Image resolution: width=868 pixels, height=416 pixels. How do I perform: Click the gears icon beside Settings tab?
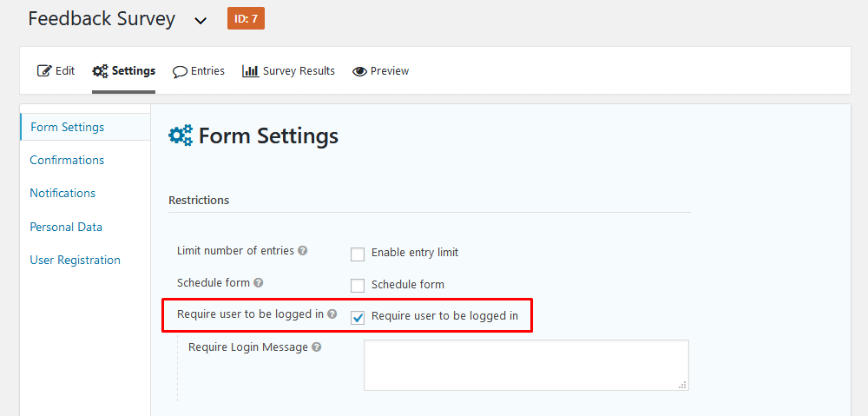point(100,71)
